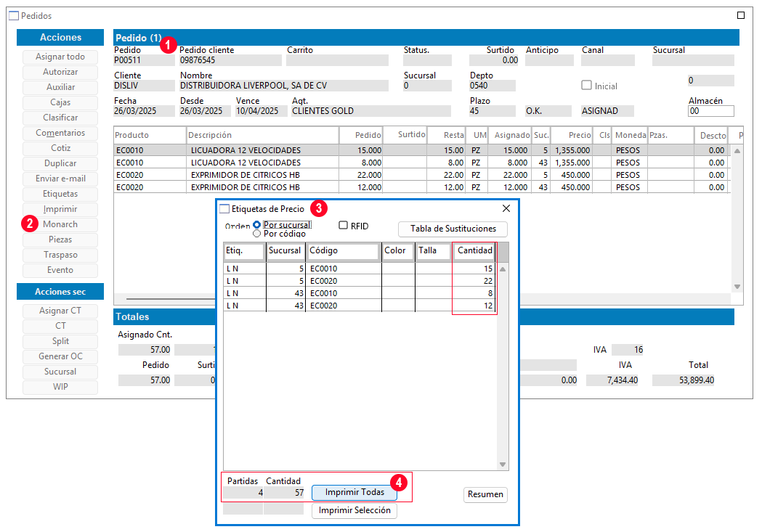The height and width of the screenshot is (532, 762).
Task: Click the Asignar CT secondary action
Action: (60, 311)
